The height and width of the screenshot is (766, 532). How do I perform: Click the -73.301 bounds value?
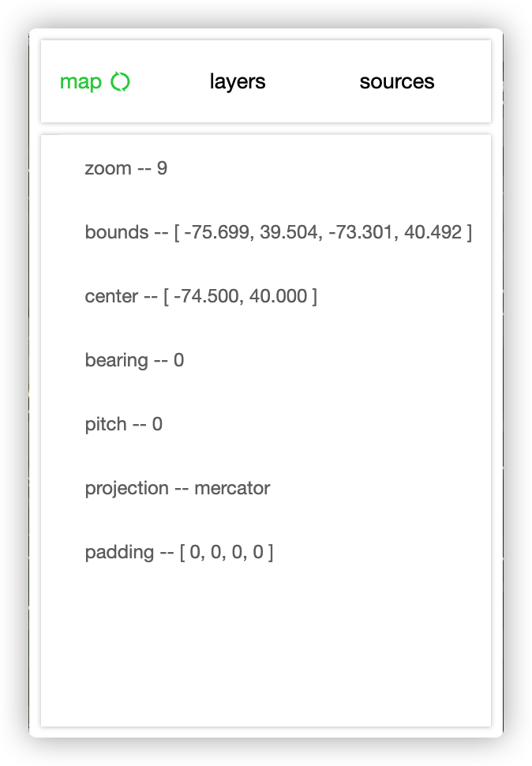click(x=361, y=232)
